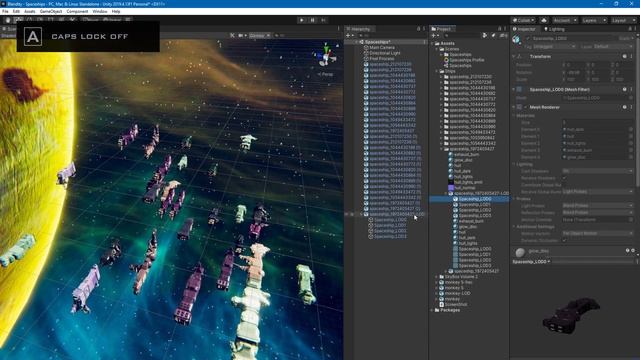Click the Play button
Screen dimensions: 640x360
pos(302,20)
